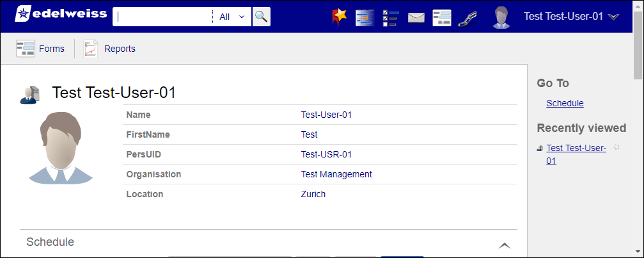Click the user avatar icon in header

[501, 18]
